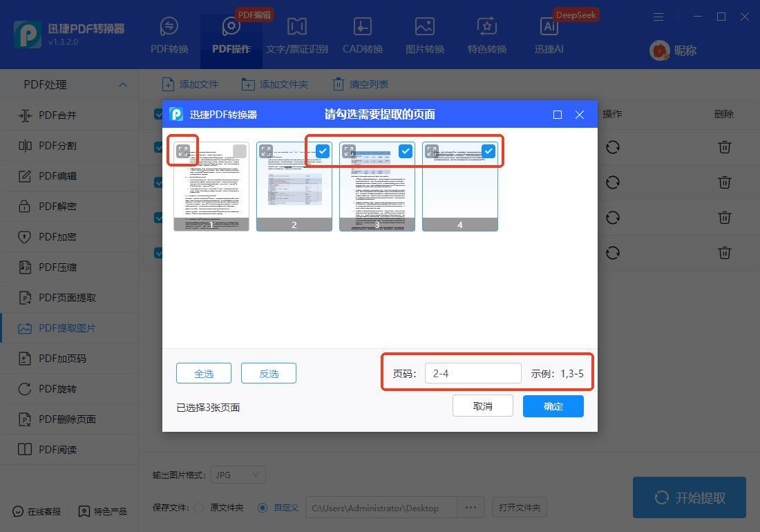
Task: Check the page 1 selection checkbox
Action: pyautogui.click(x=239, y=151)
